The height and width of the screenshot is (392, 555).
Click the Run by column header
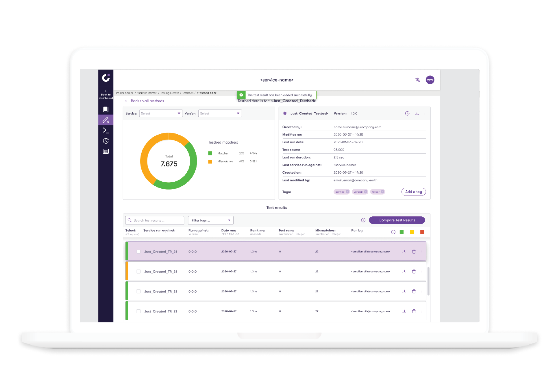(x=357, y=231)
